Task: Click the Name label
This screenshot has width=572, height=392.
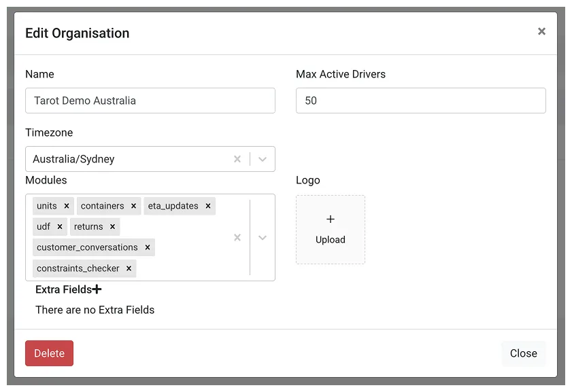Action: point(39,74)
